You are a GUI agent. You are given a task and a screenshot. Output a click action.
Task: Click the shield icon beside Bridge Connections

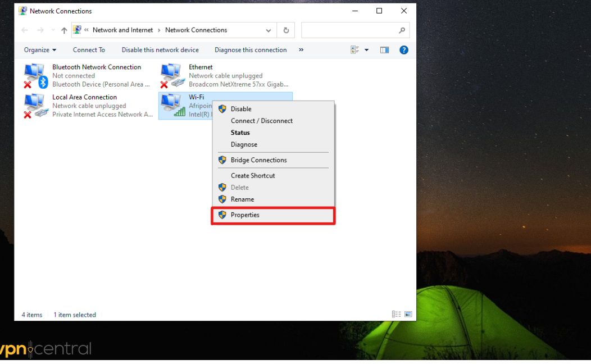click(221, 160)
